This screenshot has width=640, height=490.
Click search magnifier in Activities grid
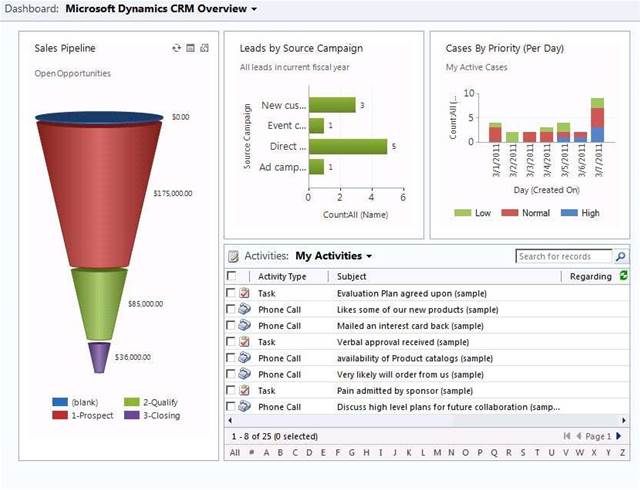click(x=620, y=256)
